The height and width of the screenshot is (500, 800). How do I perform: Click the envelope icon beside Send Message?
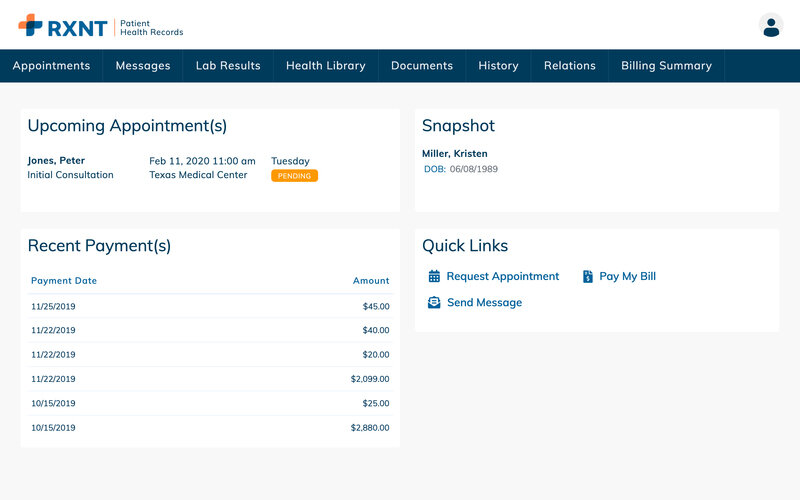[434, 302]
